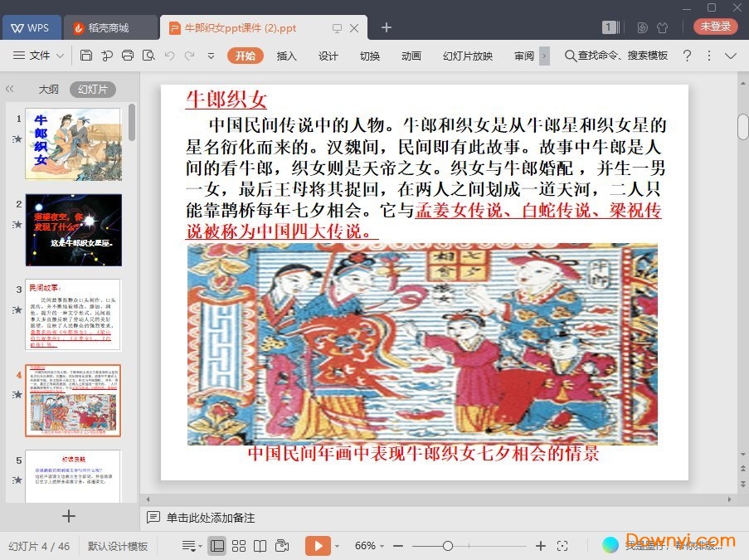749x560 pixels.
Task: Click the zoom slider handle
Action: click(x=448, y=546)
